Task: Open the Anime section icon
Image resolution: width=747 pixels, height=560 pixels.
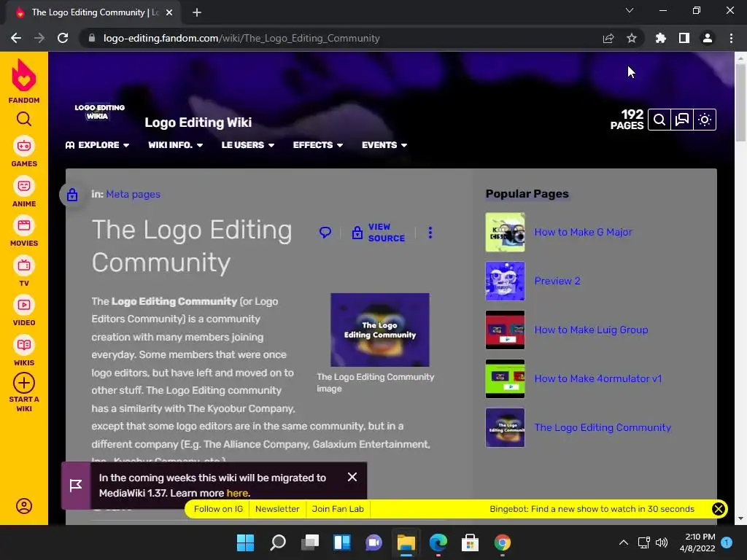Action: point(24,186)
